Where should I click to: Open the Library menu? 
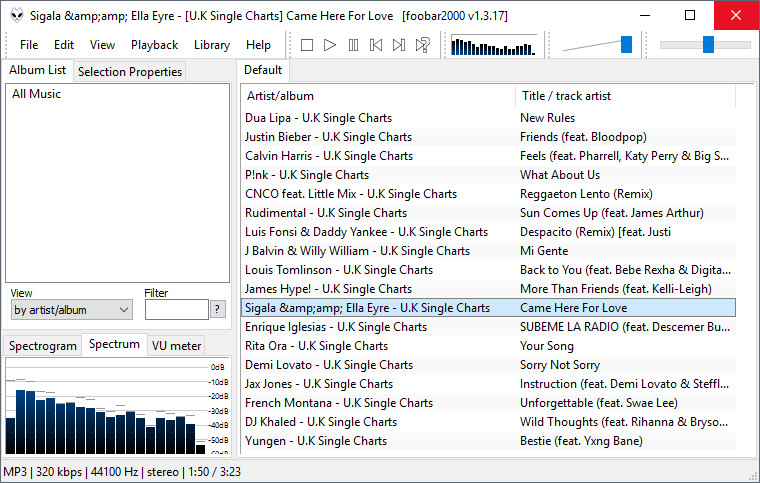pos(211,45)
